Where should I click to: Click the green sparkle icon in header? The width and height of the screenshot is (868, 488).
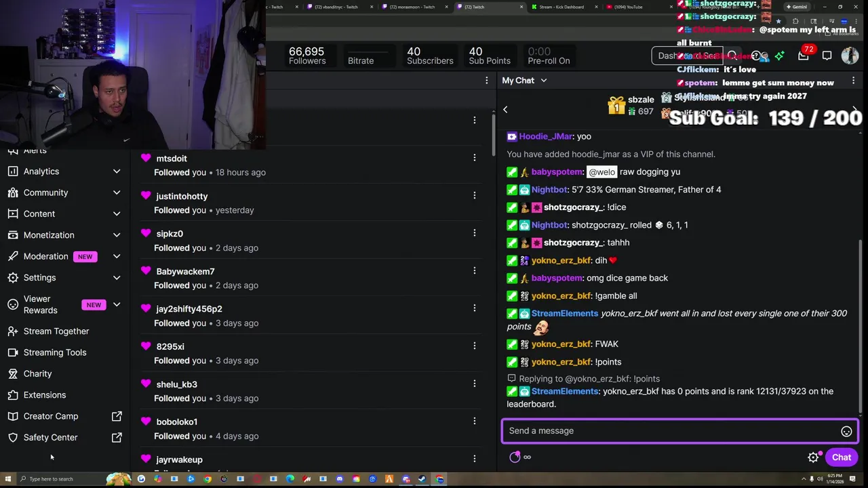tap(779, 56)
